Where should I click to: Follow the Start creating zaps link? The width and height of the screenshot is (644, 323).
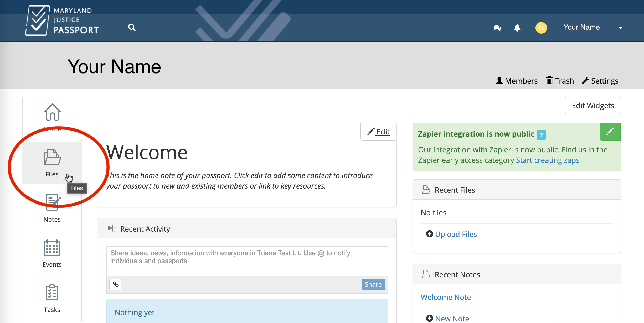click(x=547, y=160)
